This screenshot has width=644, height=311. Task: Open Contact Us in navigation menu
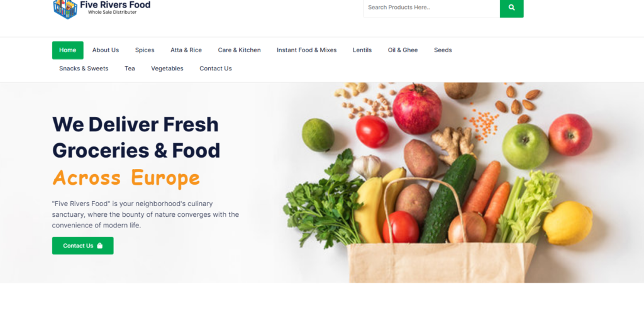tap(216, 68)
